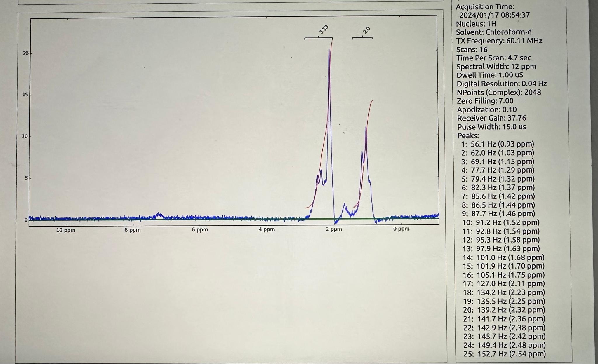Click the 0 ppm x-axis label
Viewport: 598px width, 364px height.
coord(401,229)
